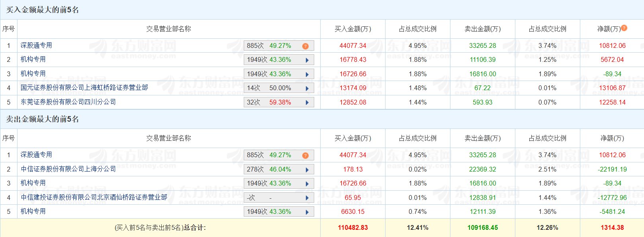The image size is (644, 237).
Task: Click 深股通专用 name in the buy table
Action: 36,45
